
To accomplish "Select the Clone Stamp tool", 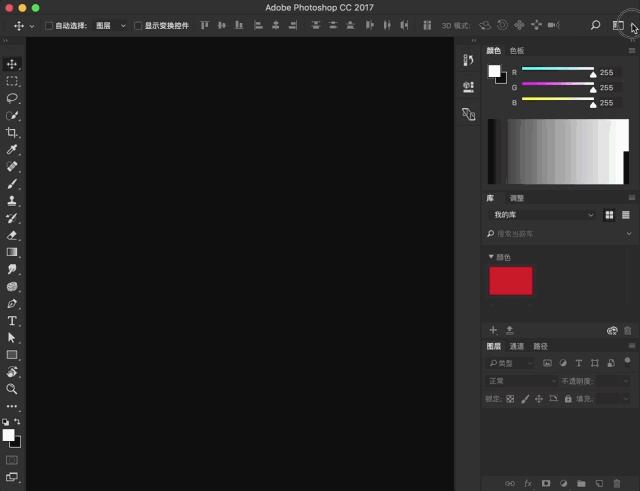I will coord(12,201).
